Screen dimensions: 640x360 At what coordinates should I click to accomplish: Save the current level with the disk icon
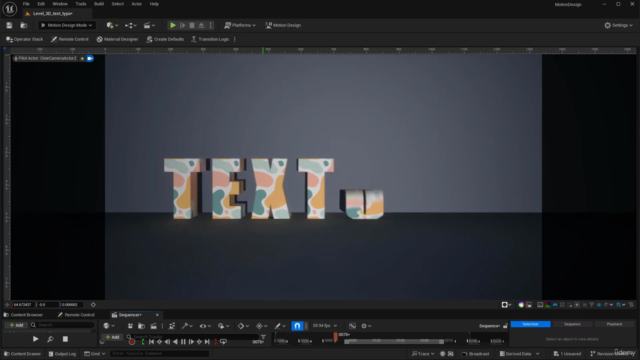[x=9, y=25]
